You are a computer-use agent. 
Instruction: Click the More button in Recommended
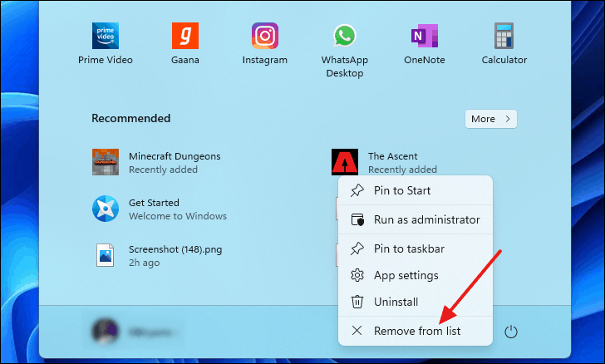(491, 119)
